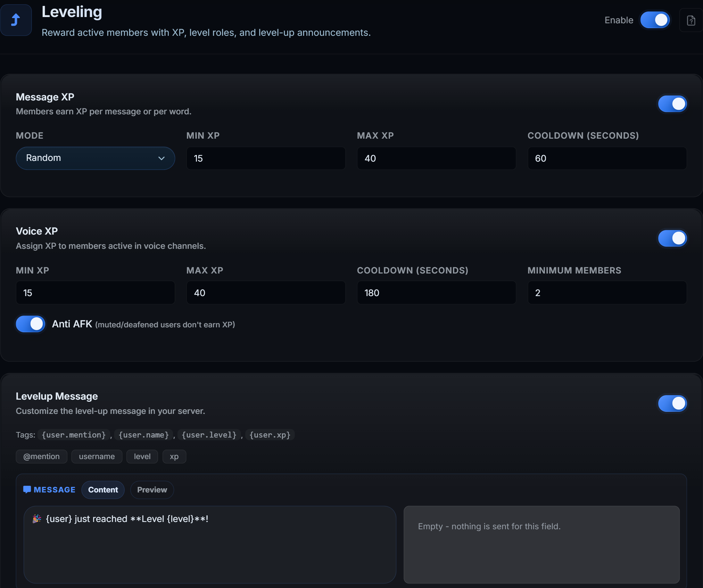Open the Mode dropdown set to Random
The height and width of the screenshot is (588, 703).
pyautogui.click(x=96, y=158)
